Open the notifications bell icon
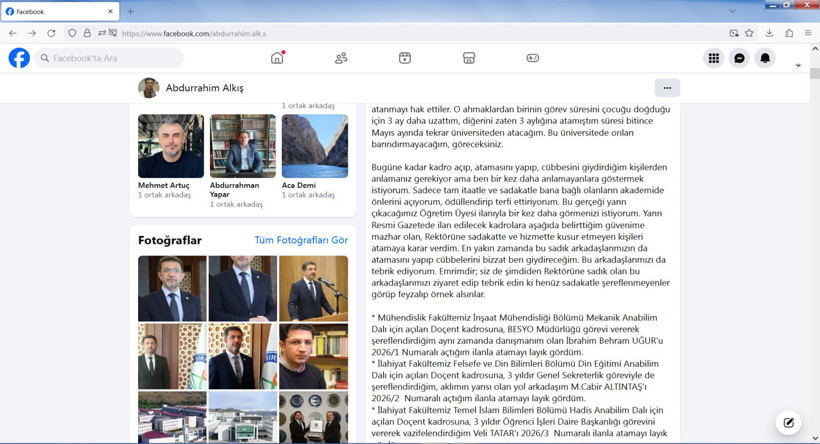This screenshot has width=820, height=444. (x=765, y=58)
